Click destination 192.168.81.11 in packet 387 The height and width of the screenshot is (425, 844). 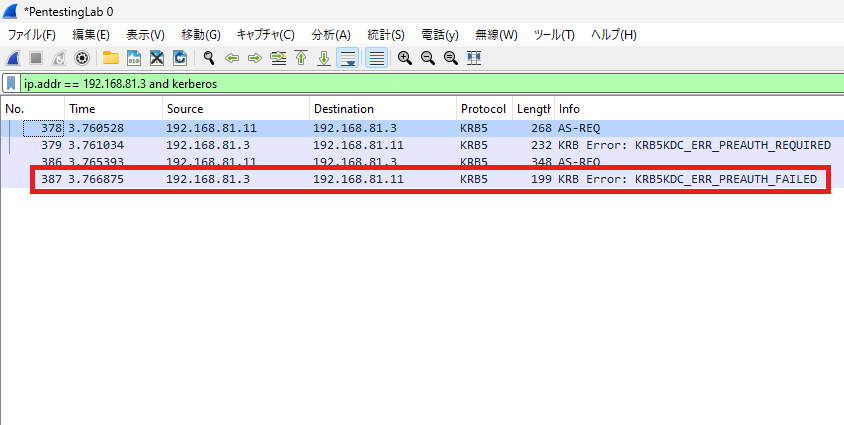[358, 179]
